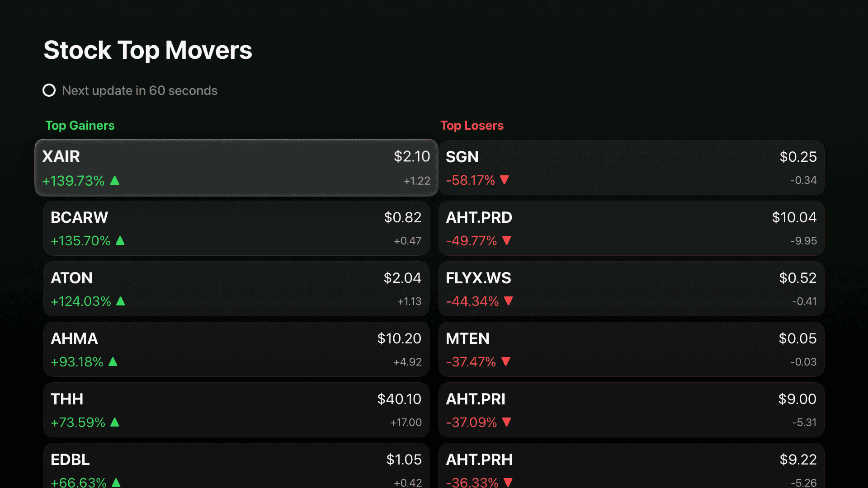This screenshot has width=868, height=488.
Task: Open the AHT.PRI stock row
Action: tap(631, 410)
